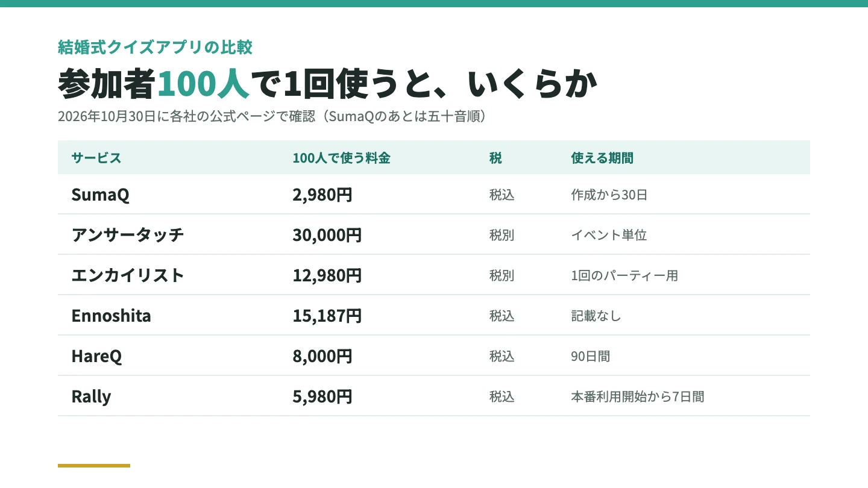Image resolution: width=868 pixels, height=488 pixels.
Task: Select the HareQ service name
Action: pos(96,356)
